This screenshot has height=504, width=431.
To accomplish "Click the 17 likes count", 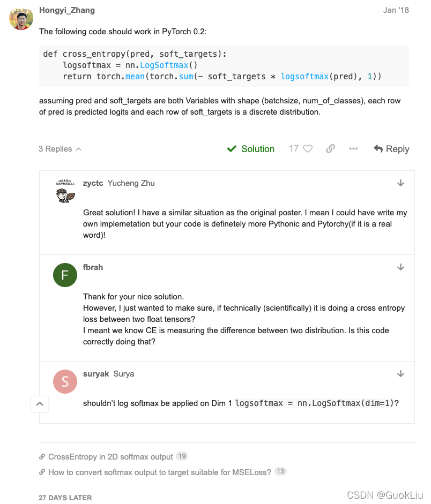I will [294, 149].
